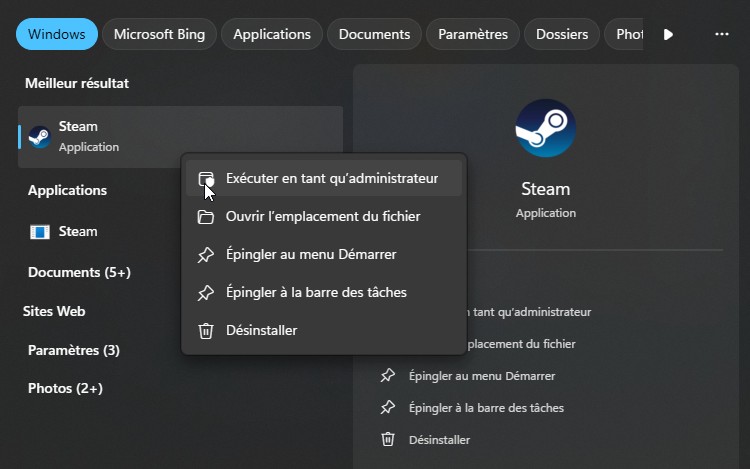Click trash icon in right details pane
This screenshot has width=750, height=469.
click(x=388, y=440)
